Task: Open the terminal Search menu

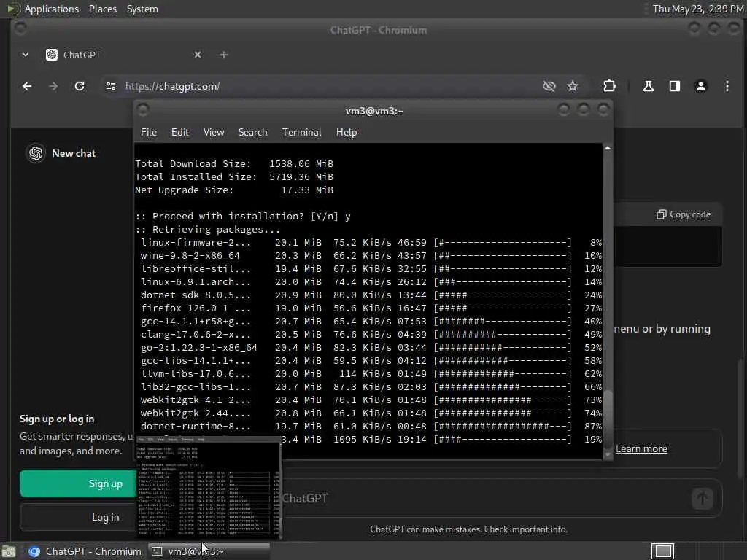Action: tap(252, 133)
